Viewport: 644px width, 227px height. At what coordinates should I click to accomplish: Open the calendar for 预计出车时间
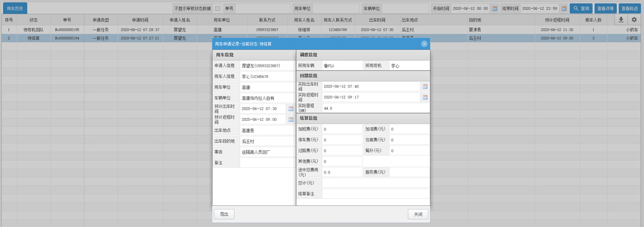291,109
